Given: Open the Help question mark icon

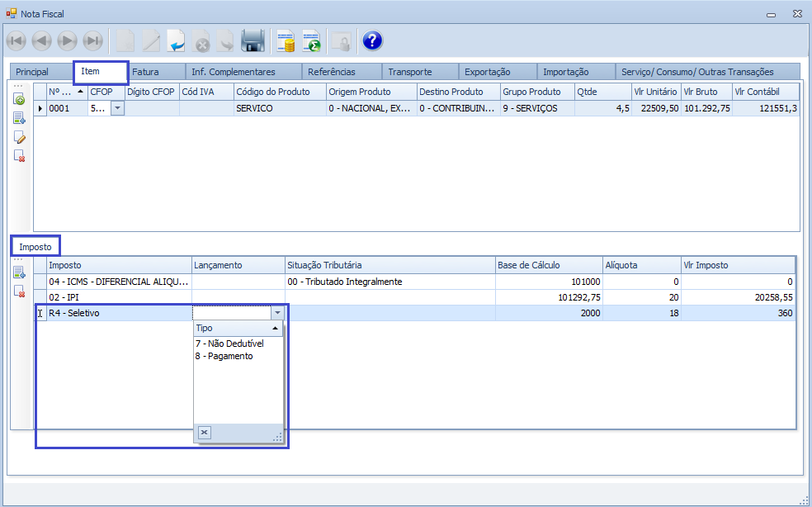Looking at the screenshot, I should (x=372, y=40).
